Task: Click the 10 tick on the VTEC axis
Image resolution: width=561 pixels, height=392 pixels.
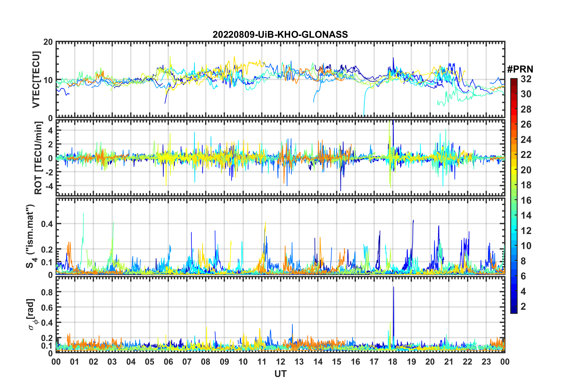Action: [48, 80]
